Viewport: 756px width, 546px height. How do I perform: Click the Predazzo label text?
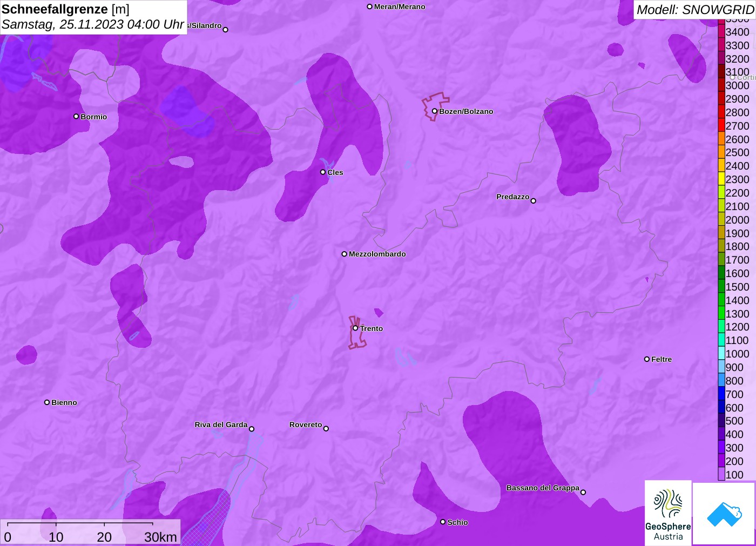point(513,197)
